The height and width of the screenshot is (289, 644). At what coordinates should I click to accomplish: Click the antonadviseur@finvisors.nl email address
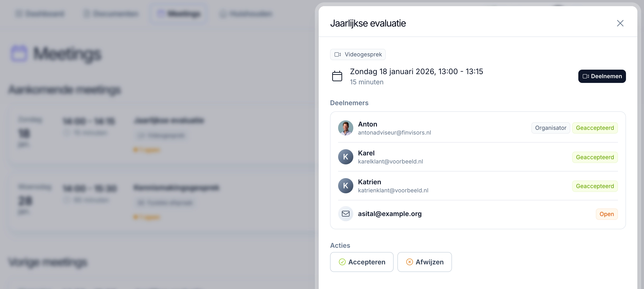coord(394,133)
